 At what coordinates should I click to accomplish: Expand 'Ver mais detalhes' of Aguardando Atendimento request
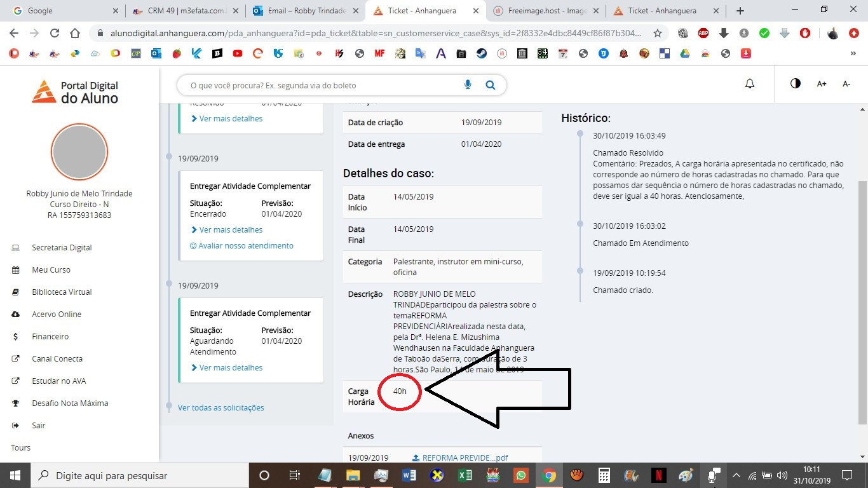tap(226, 368)
